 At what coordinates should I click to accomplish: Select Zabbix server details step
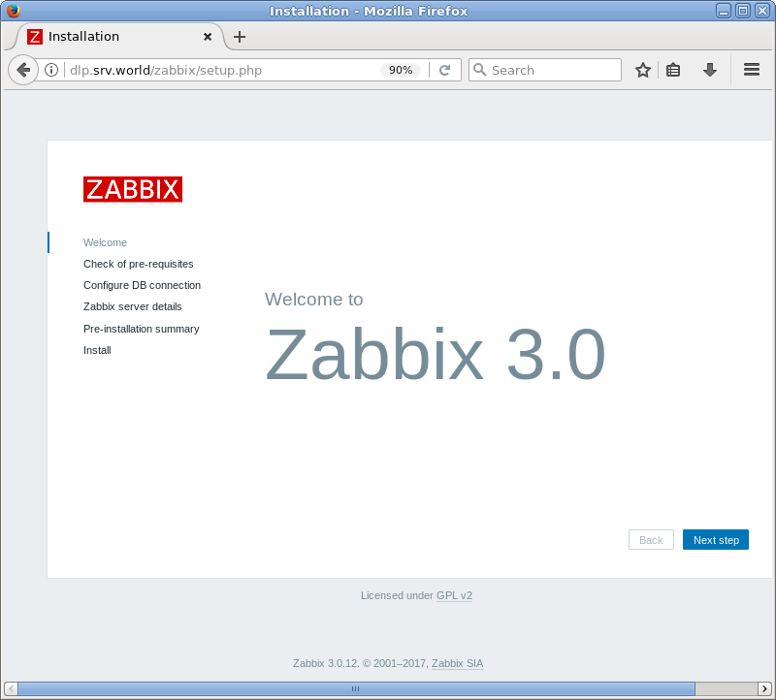pos(133,306)
